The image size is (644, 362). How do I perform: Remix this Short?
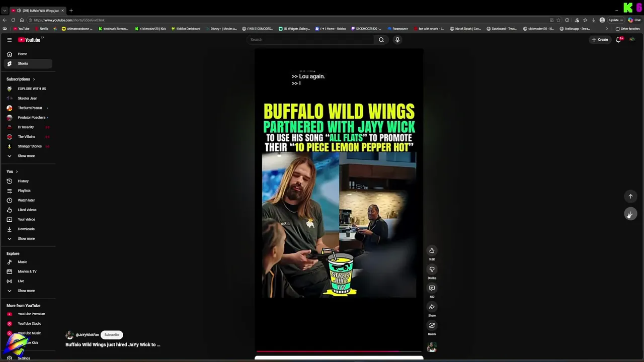432,325
